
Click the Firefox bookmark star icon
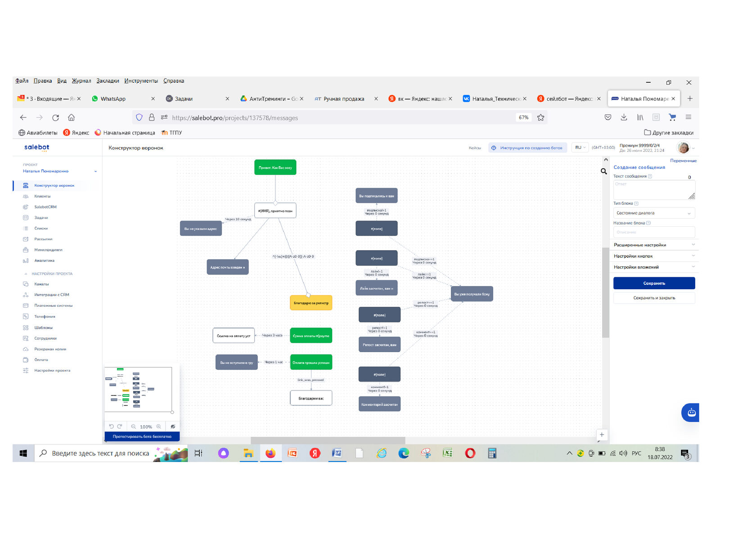(x=540, y=117)
